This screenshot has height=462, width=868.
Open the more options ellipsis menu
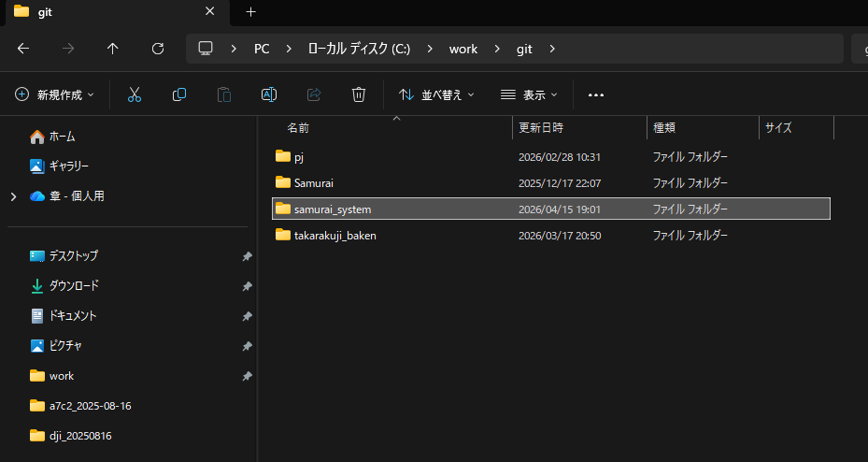click(596, 94)
